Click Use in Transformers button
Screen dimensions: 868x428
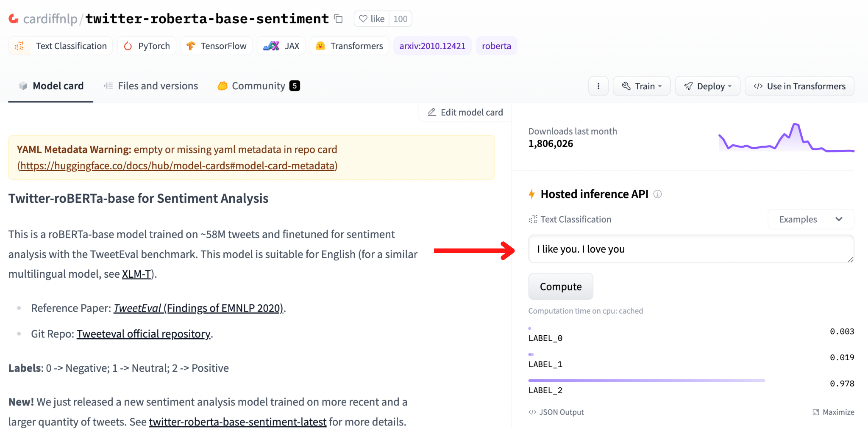click(x=799, y=86)
